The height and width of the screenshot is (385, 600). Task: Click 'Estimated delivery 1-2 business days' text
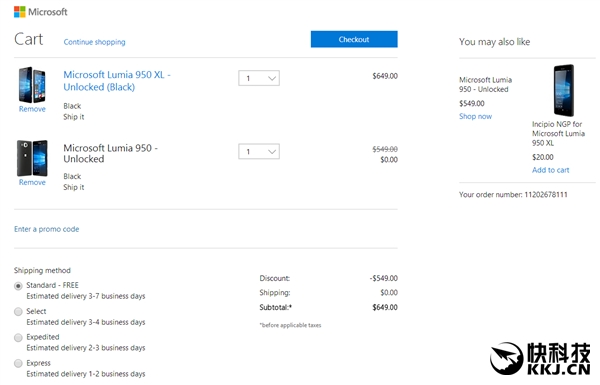(86, 374)
